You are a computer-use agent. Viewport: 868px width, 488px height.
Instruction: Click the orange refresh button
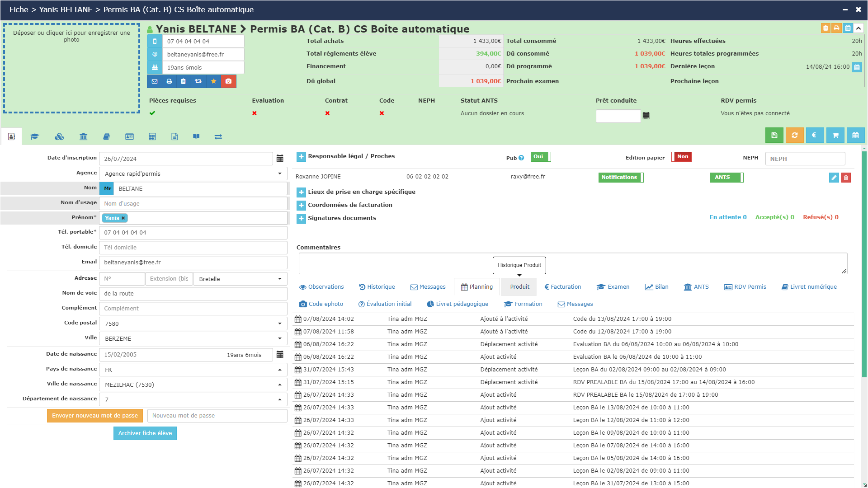[794, 135]
